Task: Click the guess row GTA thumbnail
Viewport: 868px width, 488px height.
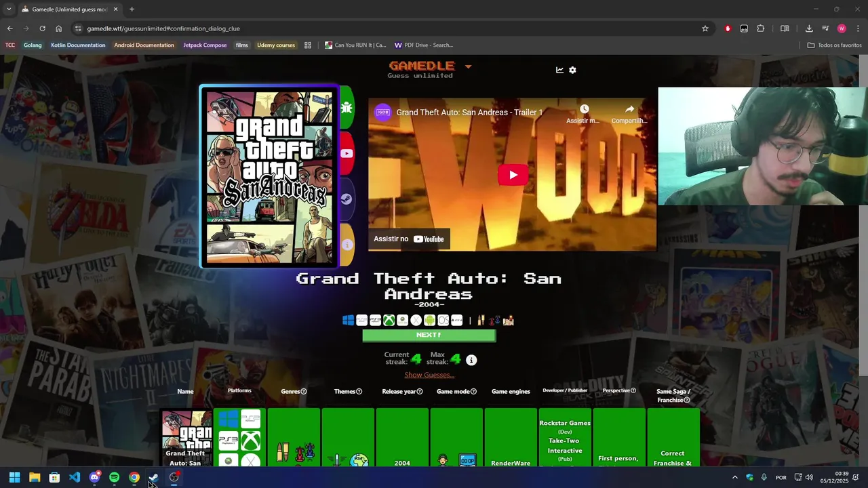Action: point(186,438)
